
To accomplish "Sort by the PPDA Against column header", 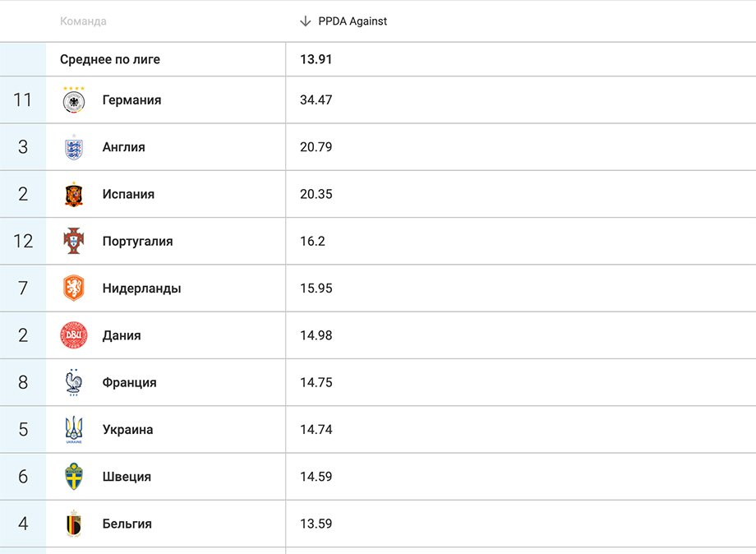I will pyautogui.click(x=353, y=21).
